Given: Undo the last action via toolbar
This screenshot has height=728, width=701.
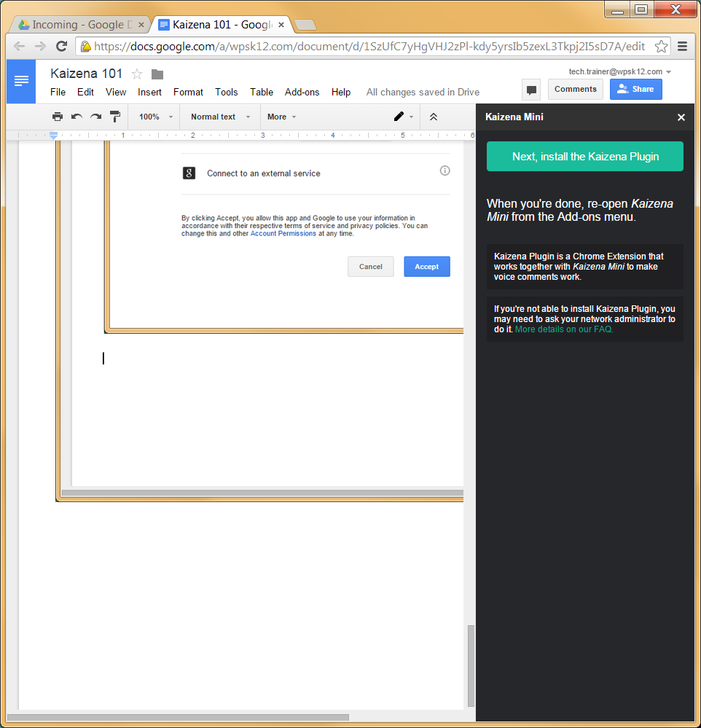Looking at the screenshot, I should pyautogui.click(x=77, y=117).
